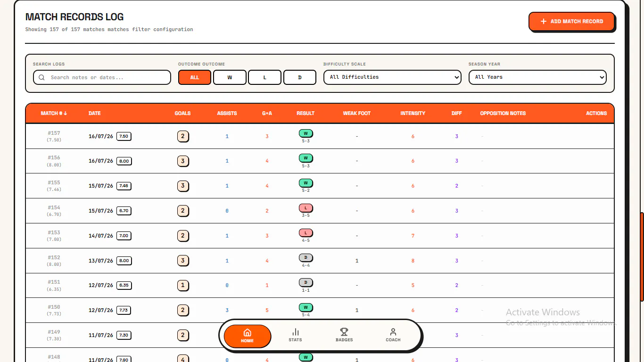Click the G+A column header
Image resolution: width=644 pixels, height=362 pixels.
267,113
